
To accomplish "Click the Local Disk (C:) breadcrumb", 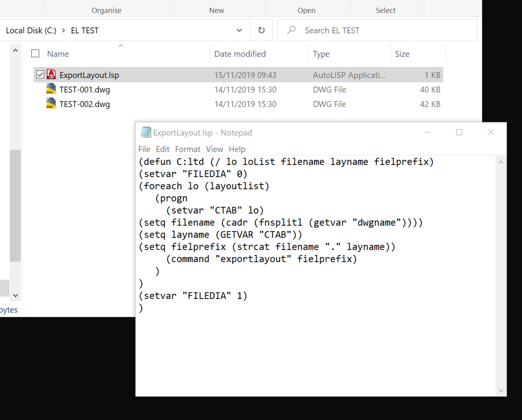I will tap(31, 30).
